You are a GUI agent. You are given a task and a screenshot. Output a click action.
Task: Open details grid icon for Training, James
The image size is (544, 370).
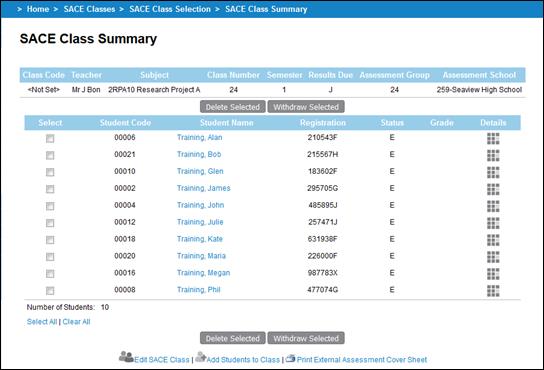coord(493,189)
